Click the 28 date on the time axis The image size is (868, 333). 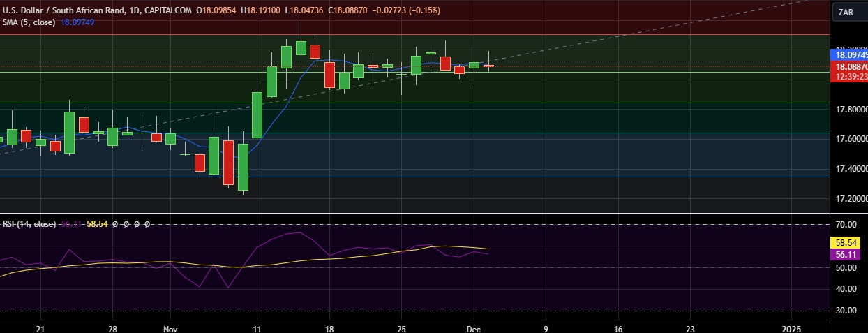[112, 327]
